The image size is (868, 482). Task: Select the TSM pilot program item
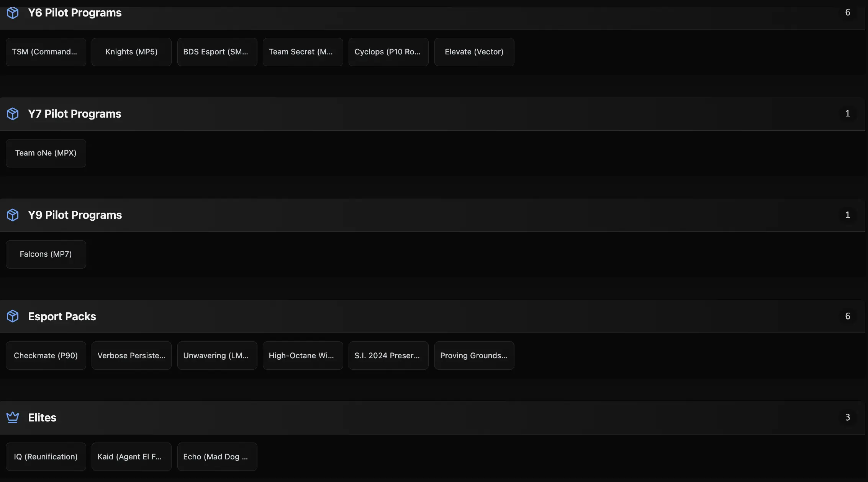pyautogui.click(x=46, y=52)
